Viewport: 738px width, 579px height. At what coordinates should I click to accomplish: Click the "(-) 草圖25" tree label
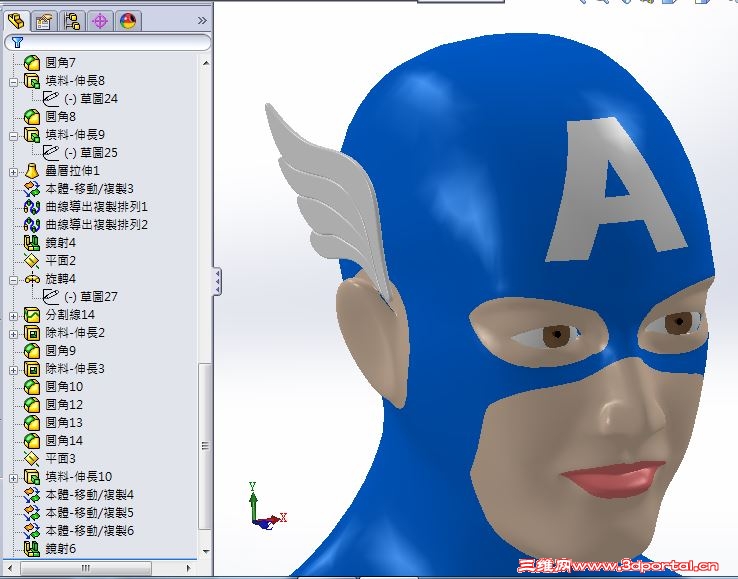point(91,153)
